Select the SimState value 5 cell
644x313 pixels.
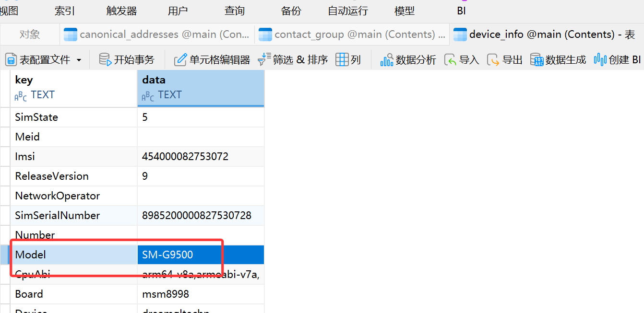pyautogui.click(x=201, y=117)
